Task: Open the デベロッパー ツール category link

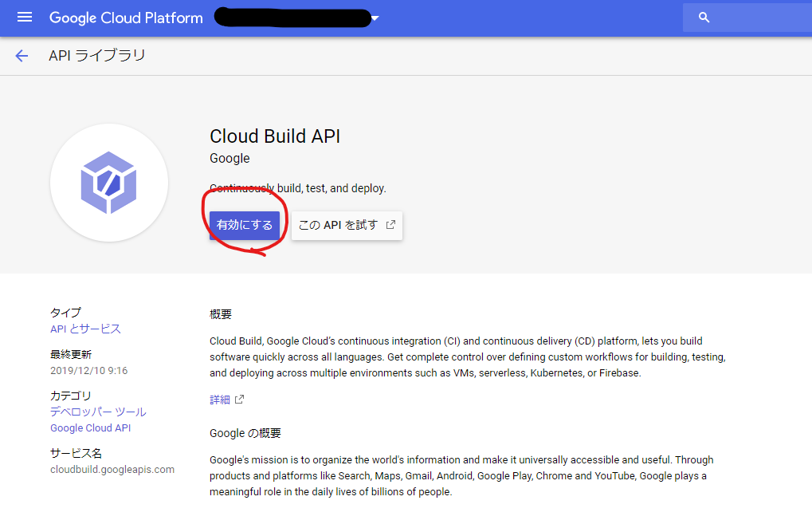Action: pos(98,412)
